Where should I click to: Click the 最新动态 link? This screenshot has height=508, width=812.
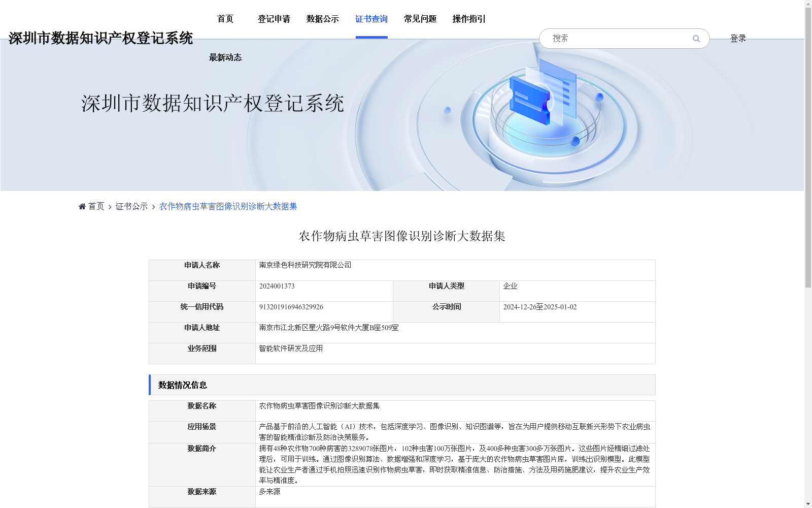coord(225,57)
